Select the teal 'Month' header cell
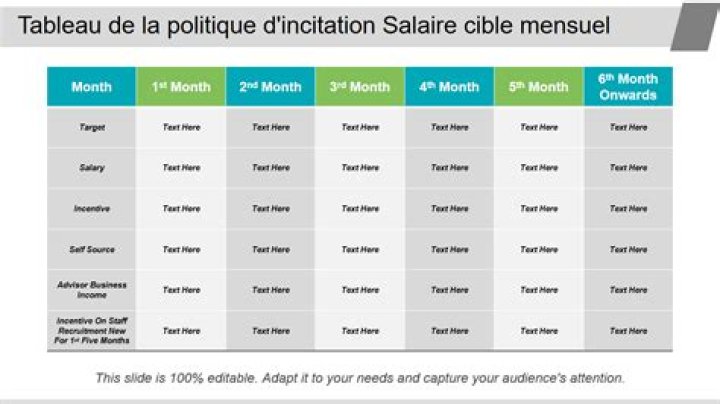This screenshot has width=720, height=404. (x=91, y=87)
